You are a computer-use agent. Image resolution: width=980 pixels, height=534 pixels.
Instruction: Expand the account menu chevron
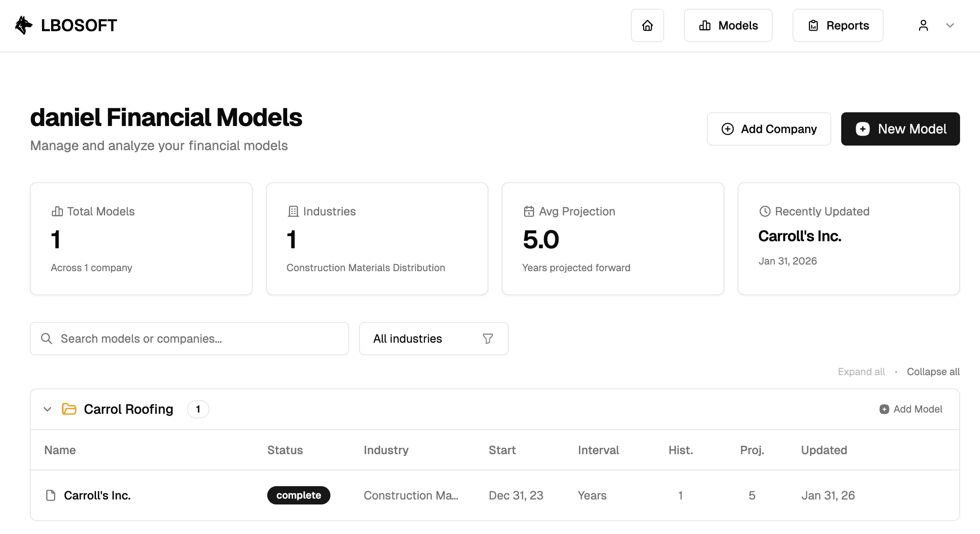950,25
